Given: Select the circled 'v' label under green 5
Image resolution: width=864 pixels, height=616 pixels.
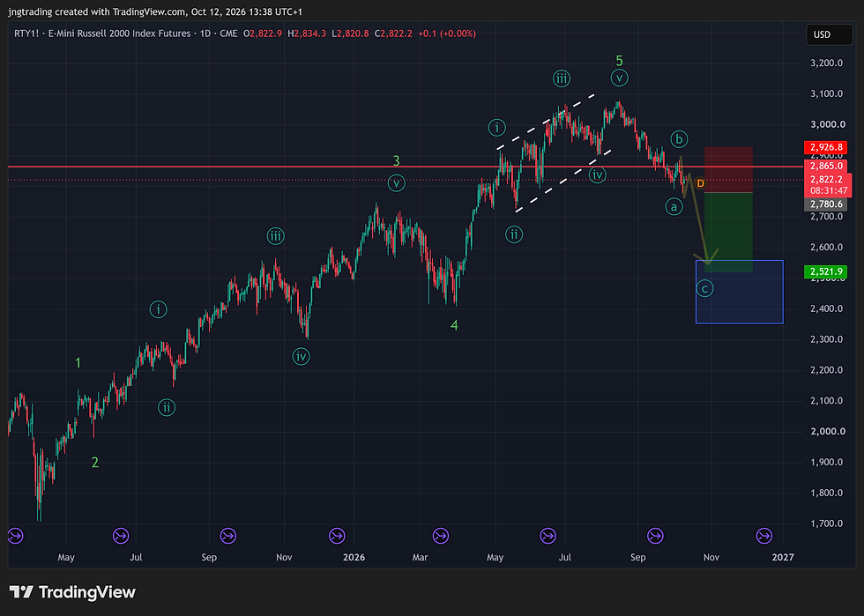Looking at the screenshot, I should (x=619, y=78).
